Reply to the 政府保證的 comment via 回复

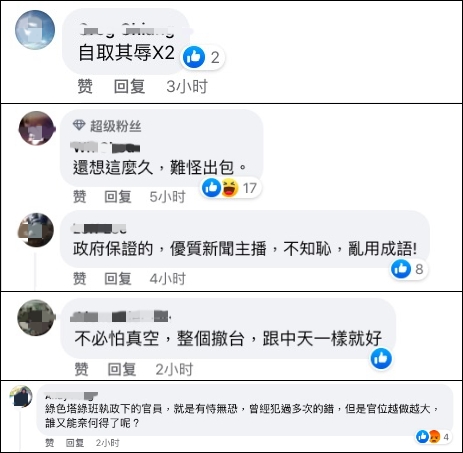[x=118, y=279]
